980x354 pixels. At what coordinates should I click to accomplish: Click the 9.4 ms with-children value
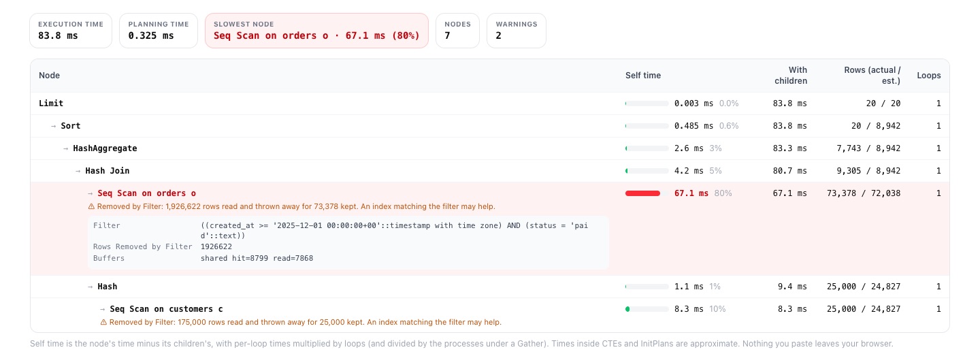(x=793, y=287)
